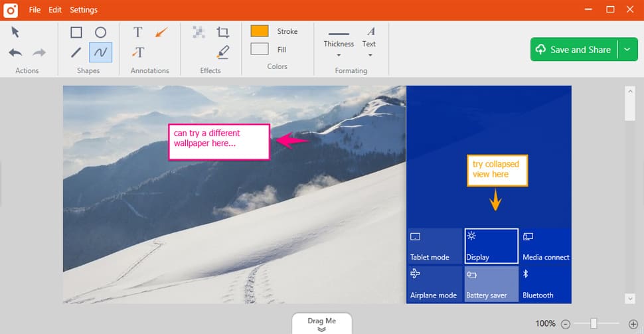Image resolution: width=644 pixels, height=334 pixels.
Task: Click the orange Stroke color swatch
Action: pos(260,31)
